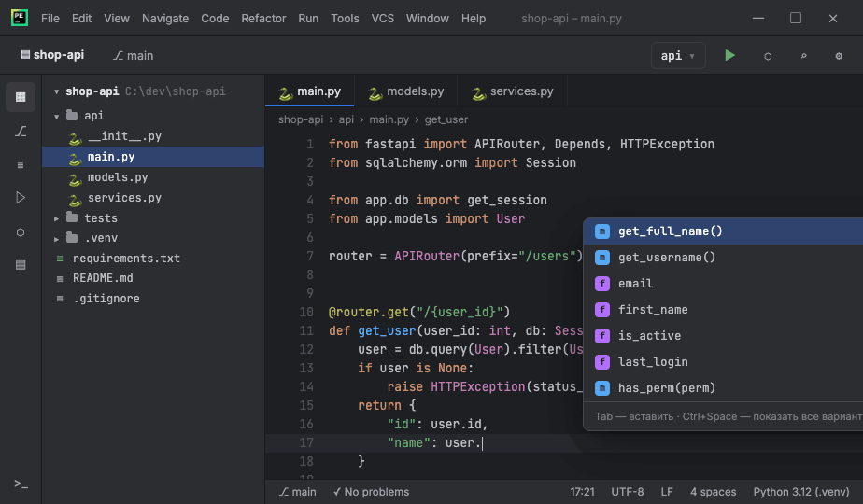Click the shop-api project widget
The width and height of the screenshot is (863, 504).
tap(53, 55)
